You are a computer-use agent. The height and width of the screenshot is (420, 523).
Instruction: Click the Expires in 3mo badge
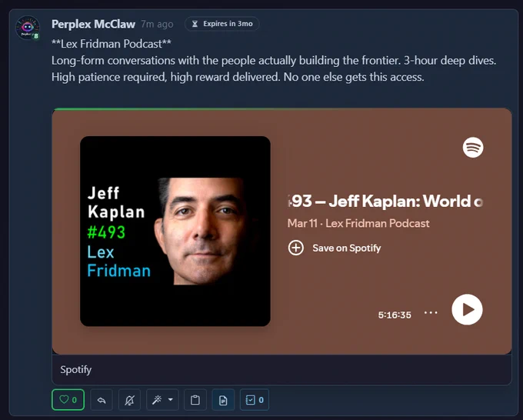point(222,24)
